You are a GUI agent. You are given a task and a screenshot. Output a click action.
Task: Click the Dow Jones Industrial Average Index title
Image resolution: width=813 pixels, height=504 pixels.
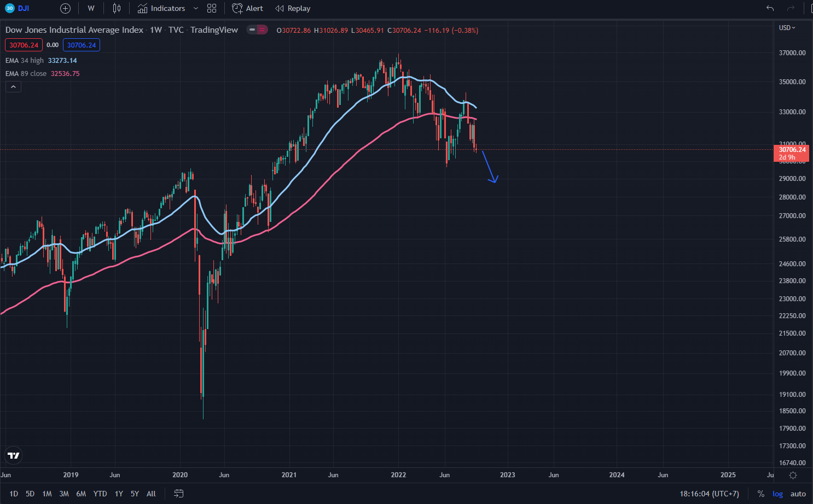pyautogui.click(x=74, y=30)
